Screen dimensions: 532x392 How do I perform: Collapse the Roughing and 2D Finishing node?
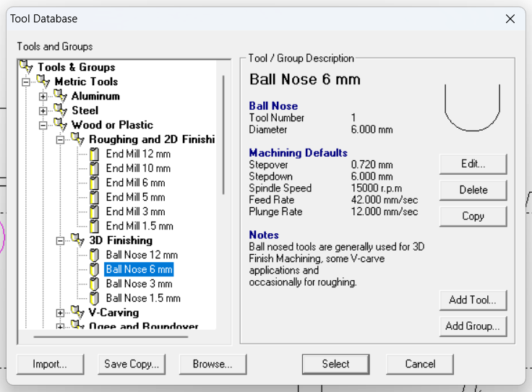pyautogui.click(x=60, y=140)
